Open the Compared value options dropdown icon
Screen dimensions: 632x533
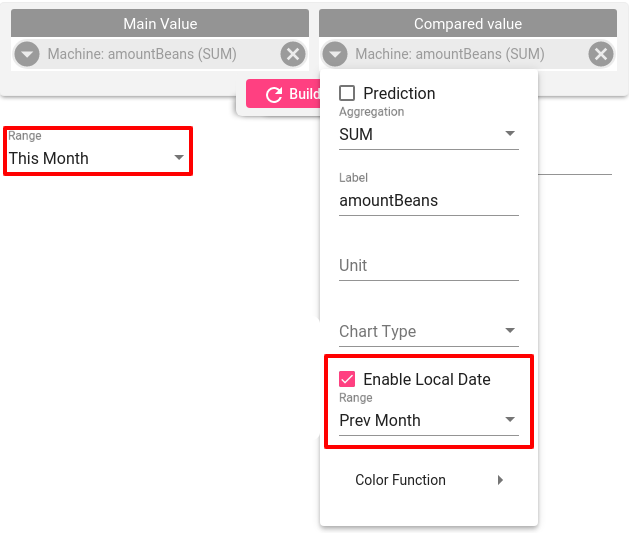335,54
